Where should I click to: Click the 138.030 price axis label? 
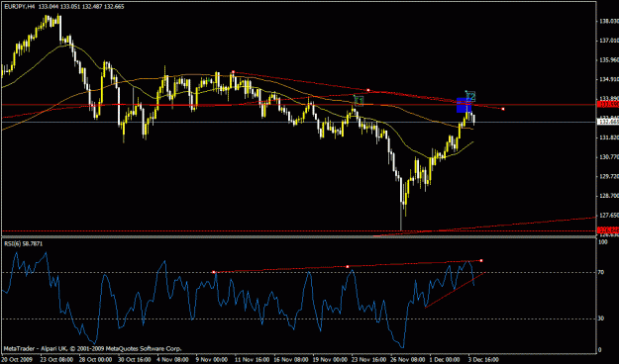(x=609, y=22)
